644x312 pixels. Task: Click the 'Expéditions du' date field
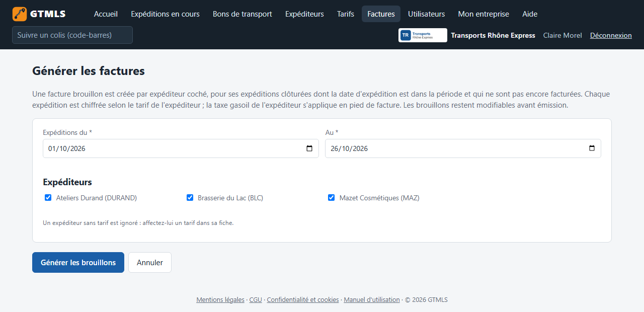pyautogui.click(x=181, y=148)
